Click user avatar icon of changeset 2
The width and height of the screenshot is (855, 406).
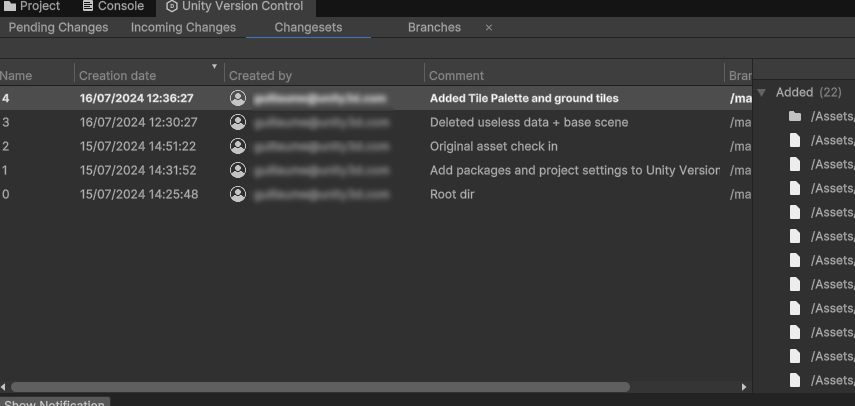tap(238, 146)
